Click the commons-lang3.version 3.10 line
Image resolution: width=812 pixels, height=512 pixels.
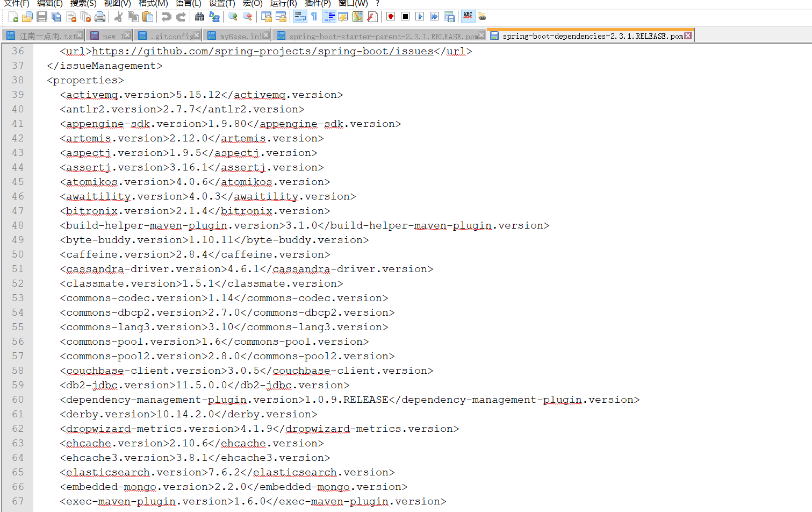(x=224, y=327)
